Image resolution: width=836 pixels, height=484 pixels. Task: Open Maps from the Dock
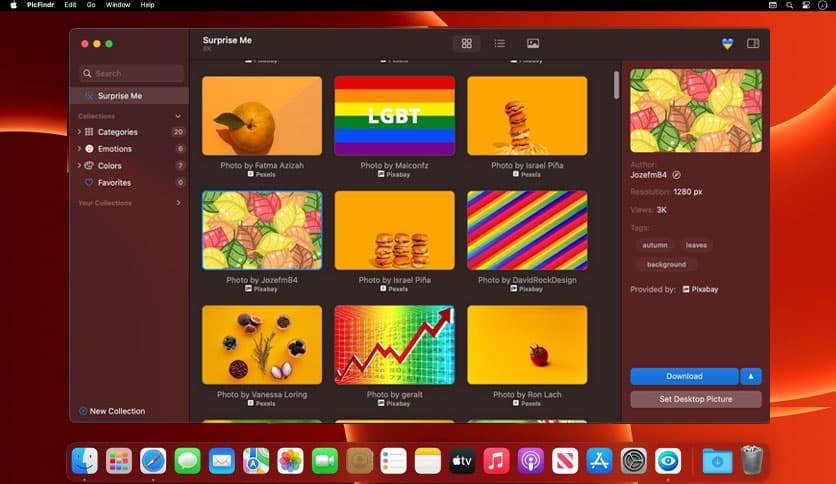pos(256,461)
